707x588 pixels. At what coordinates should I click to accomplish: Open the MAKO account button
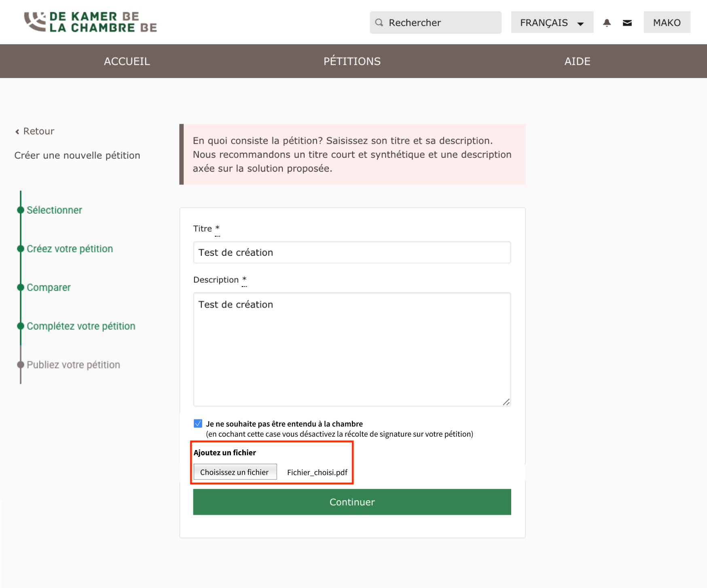[667, 22]
